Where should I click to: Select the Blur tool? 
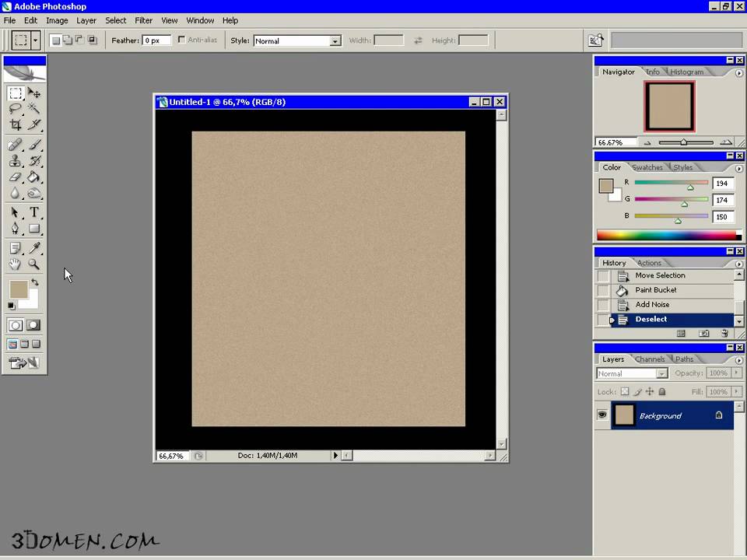[x=16, y=193]
